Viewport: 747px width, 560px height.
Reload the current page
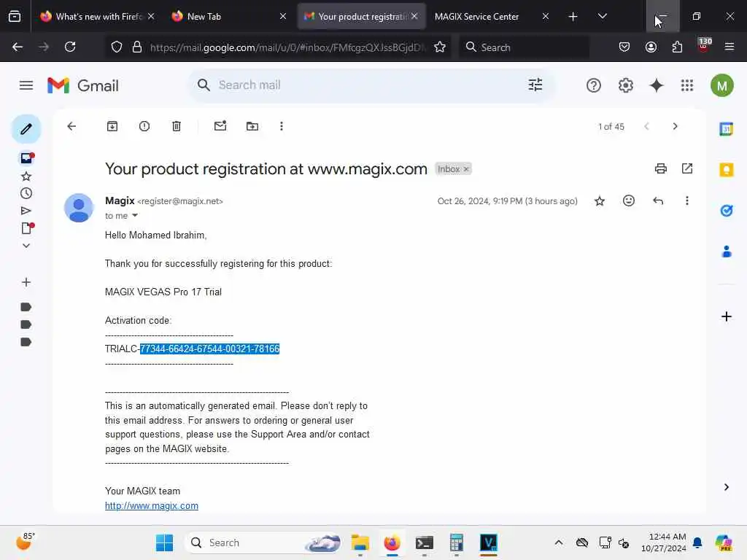point(70,47)
